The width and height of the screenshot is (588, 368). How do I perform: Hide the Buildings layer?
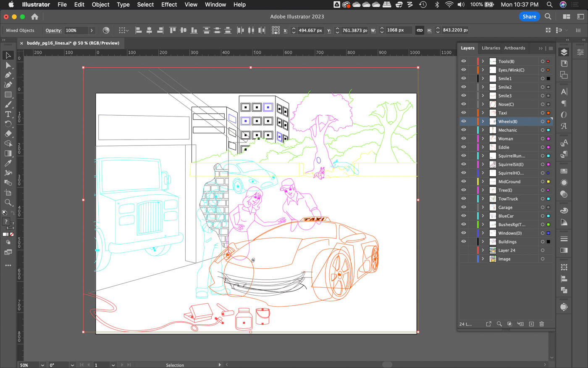click(x=464, y=241)
